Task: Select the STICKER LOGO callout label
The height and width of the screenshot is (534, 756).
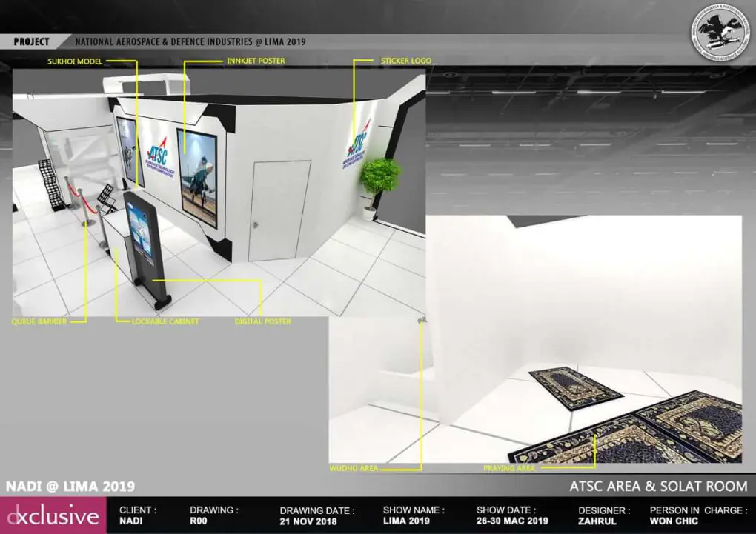Action: coord(405,61)
